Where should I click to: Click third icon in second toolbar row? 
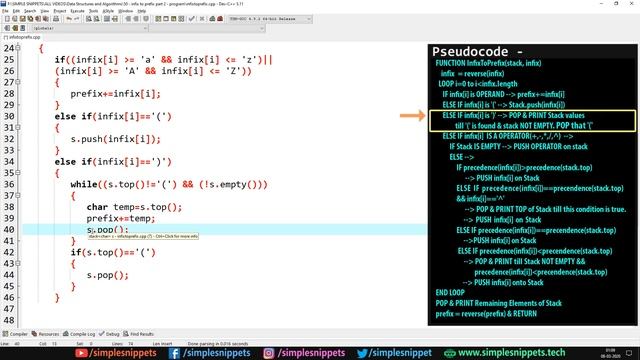[x=23, y=28]
